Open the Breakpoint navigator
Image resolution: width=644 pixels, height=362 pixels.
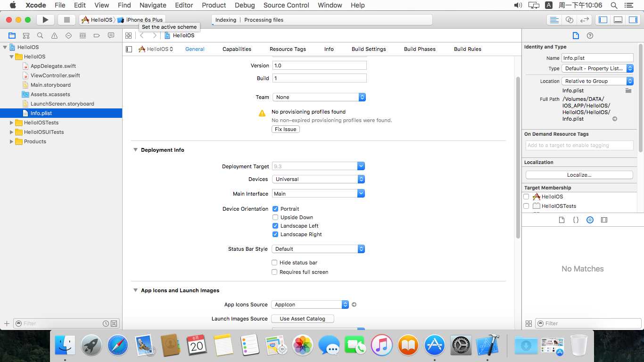(x=97, y=36)
